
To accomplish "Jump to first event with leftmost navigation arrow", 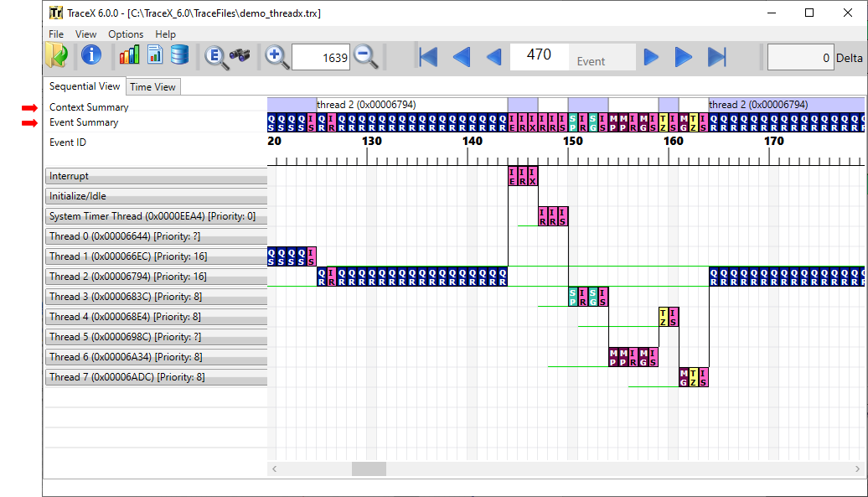I will [427, 55].
